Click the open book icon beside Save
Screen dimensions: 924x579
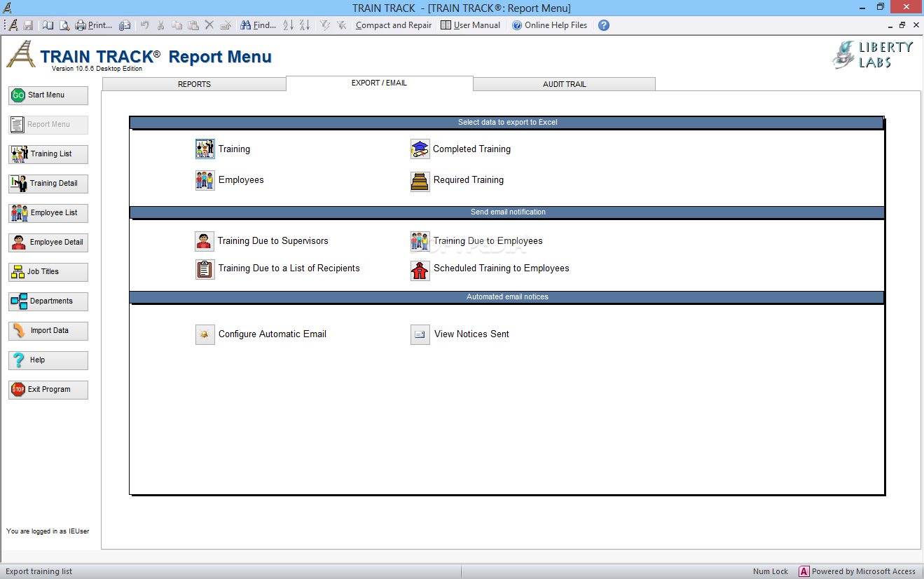pyautogui.click(x=48, y=25)
